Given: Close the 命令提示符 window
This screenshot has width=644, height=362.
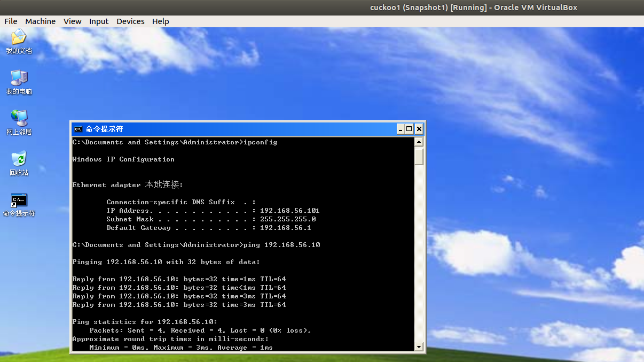Looking at the screenshot, I should [419, 129].
